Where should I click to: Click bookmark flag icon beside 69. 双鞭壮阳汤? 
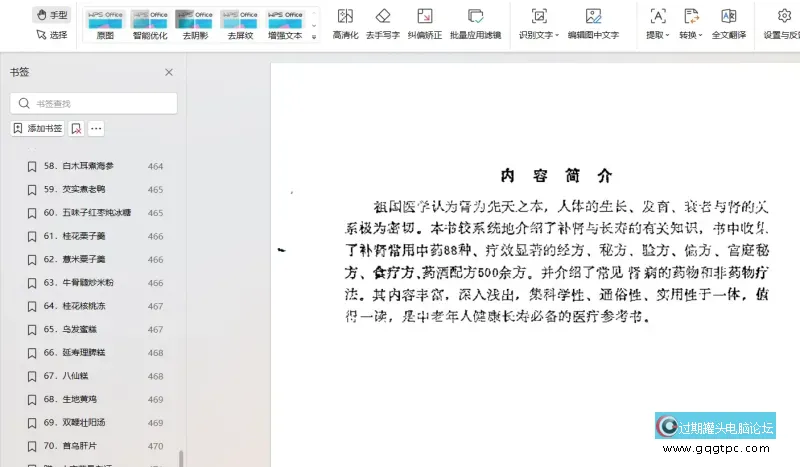(x=32, y=423)
